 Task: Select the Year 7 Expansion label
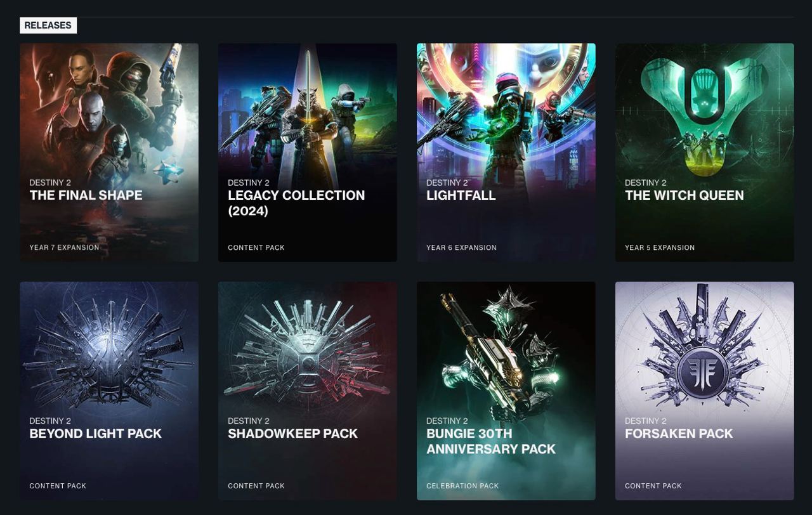(x=64, y=247)
